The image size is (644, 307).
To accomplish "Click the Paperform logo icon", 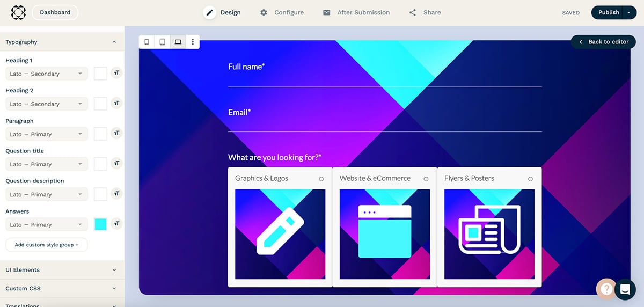I will pos(18,12).
